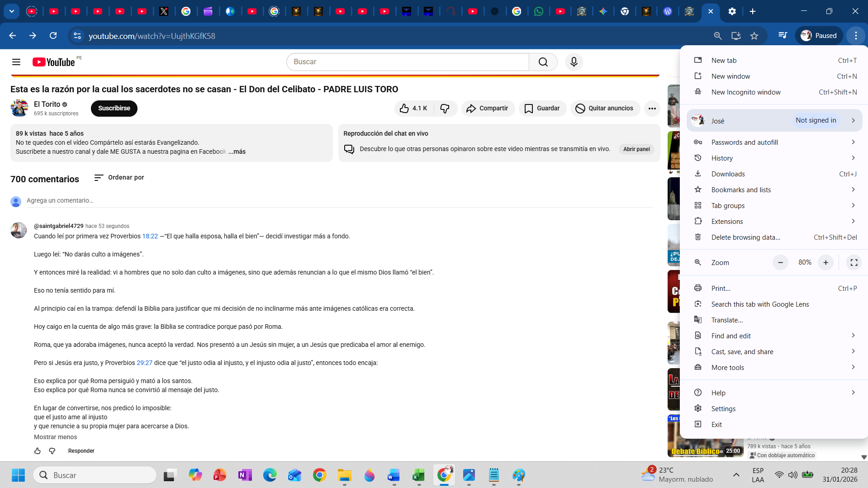The height and width of the screenshot is (488, 868).
Task: Collapse comment with Mostrar menos link
Action: pos(55,437)
